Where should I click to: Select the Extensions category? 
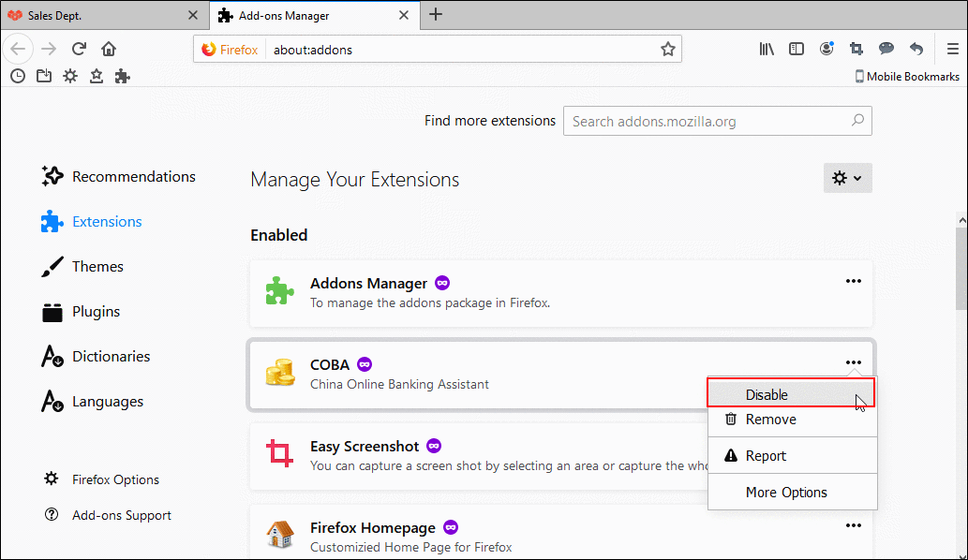click(92, 221)
